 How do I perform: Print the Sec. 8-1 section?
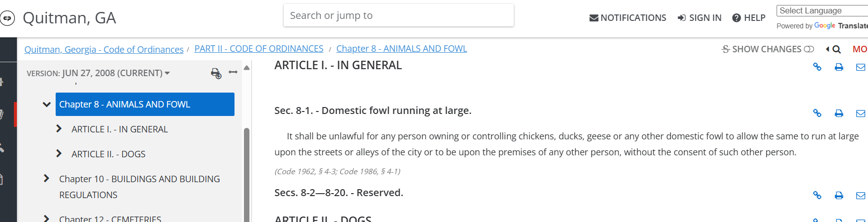[x=839, y=113]
